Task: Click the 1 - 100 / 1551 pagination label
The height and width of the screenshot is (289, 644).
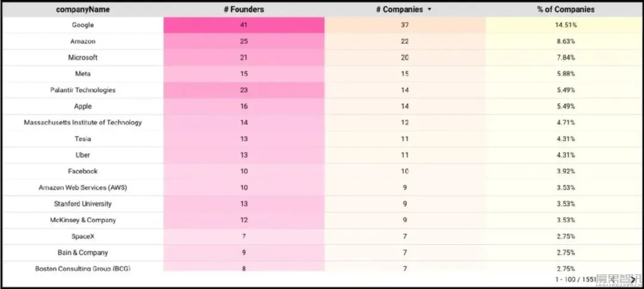Action: point(575,279)
